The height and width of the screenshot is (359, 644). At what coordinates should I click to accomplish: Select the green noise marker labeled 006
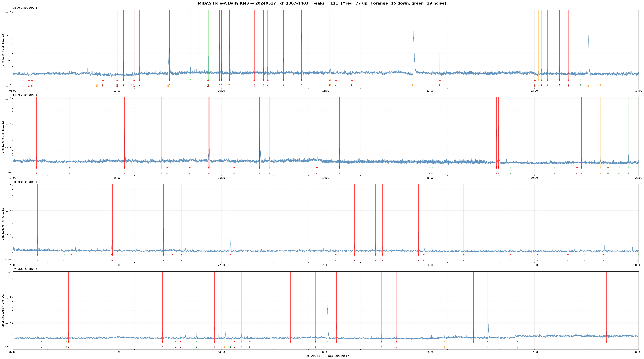(x=132, y=80)
